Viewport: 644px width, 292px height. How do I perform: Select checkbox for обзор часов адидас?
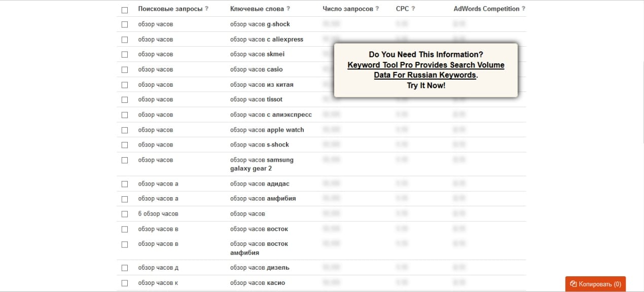(125, 184)
